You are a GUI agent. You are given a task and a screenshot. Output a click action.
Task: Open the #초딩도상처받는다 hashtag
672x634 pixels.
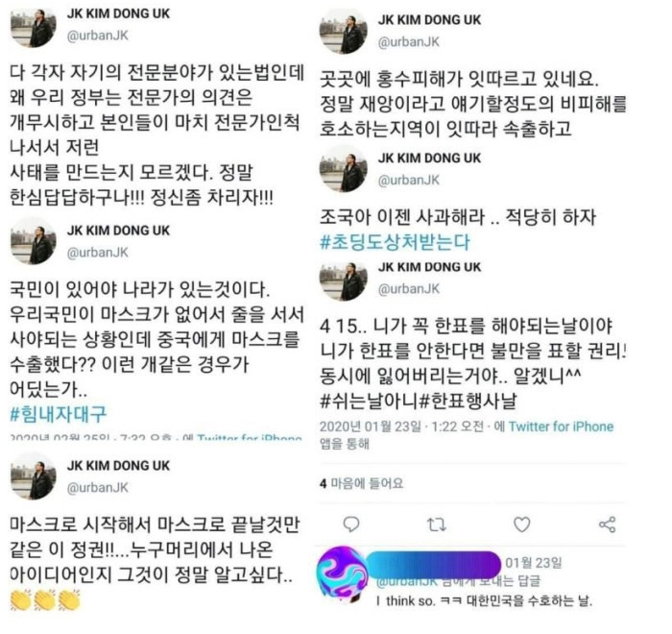[395, 242]
